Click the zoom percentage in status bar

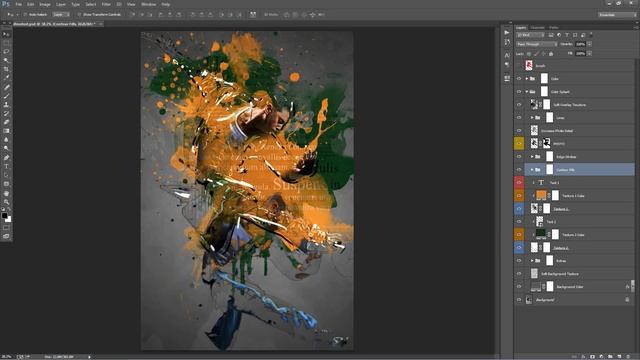(x=6, y=357)
